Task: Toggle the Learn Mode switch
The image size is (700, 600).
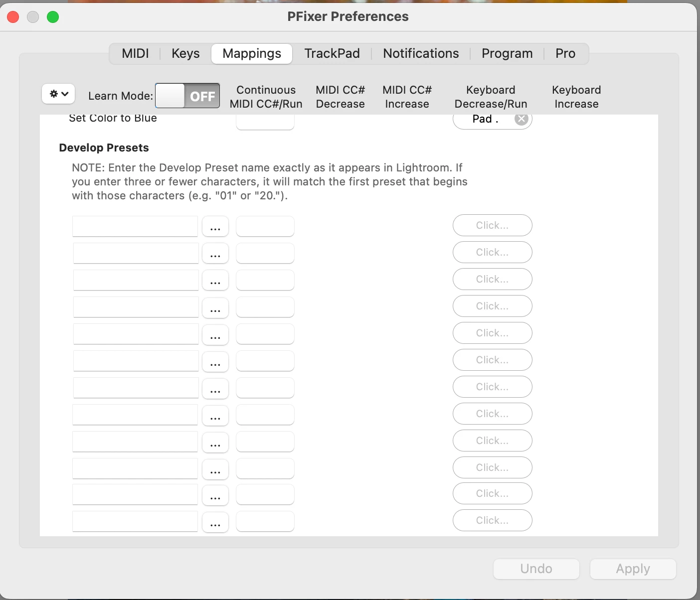Action: pyautogui.click(x=187, y=96)
